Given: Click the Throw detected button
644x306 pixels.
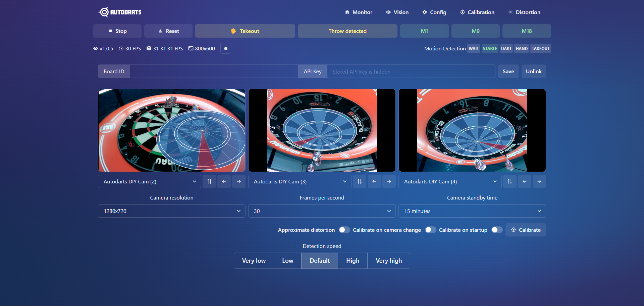Looking at the screenshot, I should point(347,31).
